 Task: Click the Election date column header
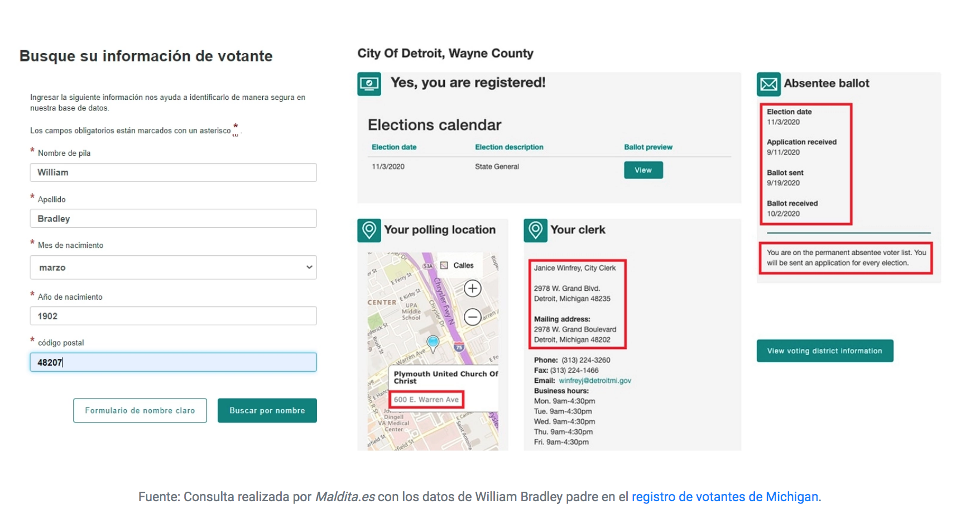tap(394, 147)
